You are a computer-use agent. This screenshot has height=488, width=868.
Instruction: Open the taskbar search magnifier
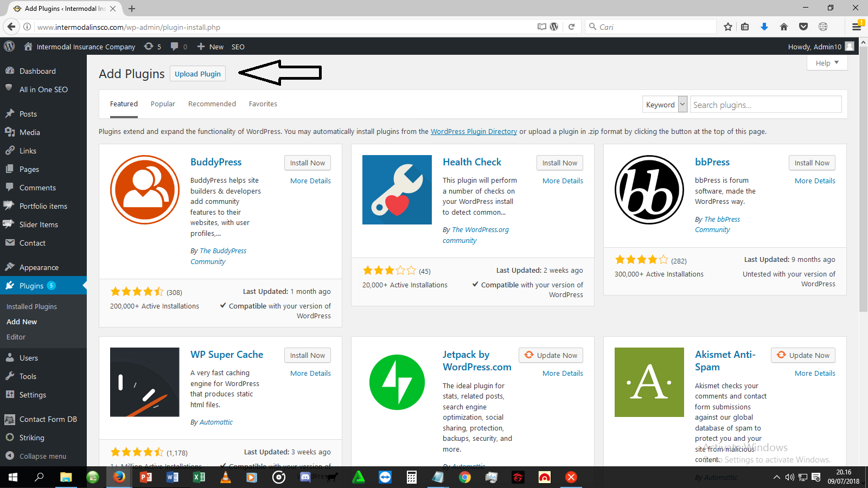[39, 477]
